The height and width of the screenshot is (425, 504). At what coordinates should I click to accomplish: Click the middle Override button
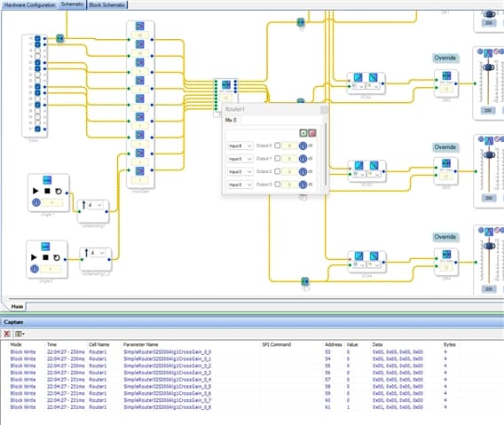click(x=445, y=147)
